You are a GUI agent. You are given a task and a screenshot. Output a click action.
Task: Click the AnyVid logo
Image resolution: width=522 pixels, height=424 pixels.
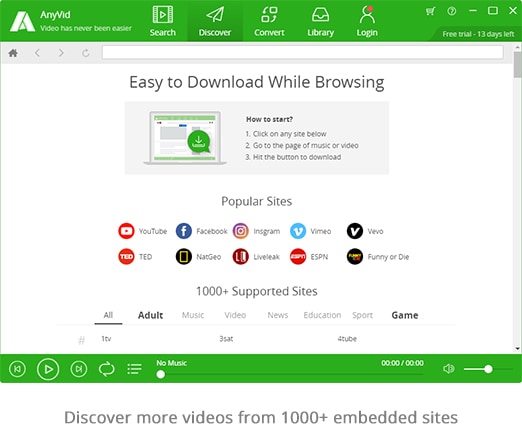click(x=22, y=21)
